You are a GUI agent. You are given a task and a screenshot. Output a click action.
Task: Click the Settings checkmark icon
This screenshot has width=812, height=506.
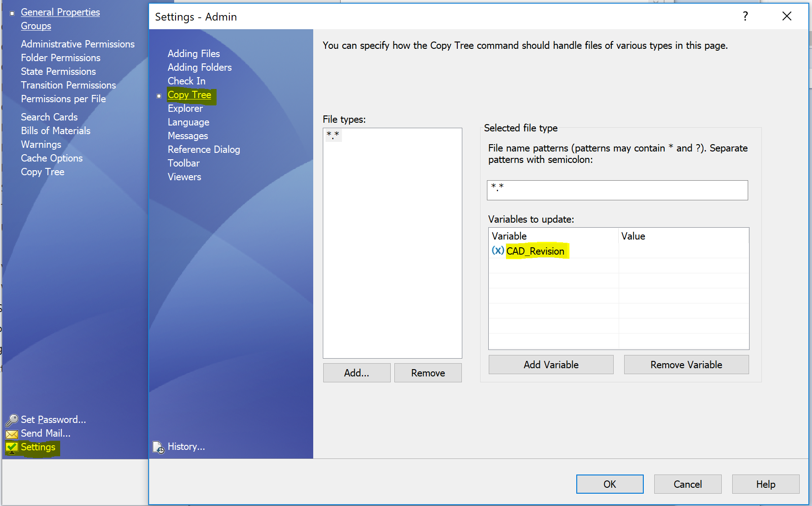(x=12, y=448)
